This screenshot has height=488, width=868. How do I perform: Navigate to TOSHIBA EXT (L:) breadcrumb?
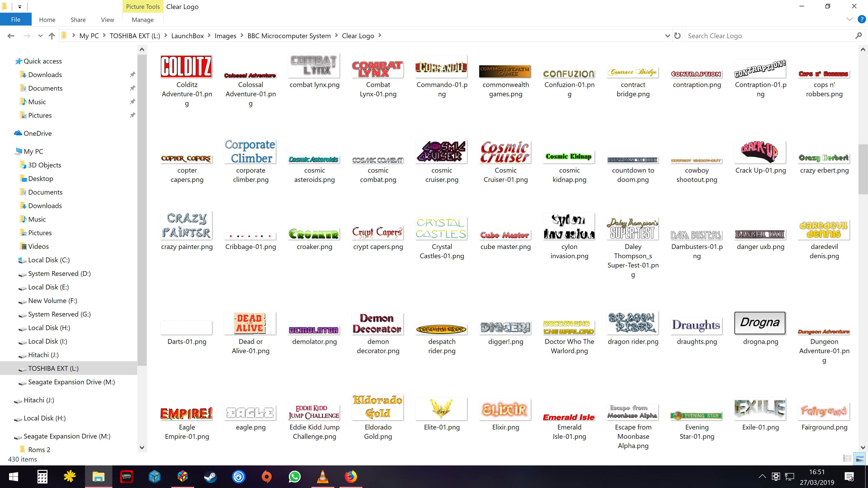click(x=135, y=36)
